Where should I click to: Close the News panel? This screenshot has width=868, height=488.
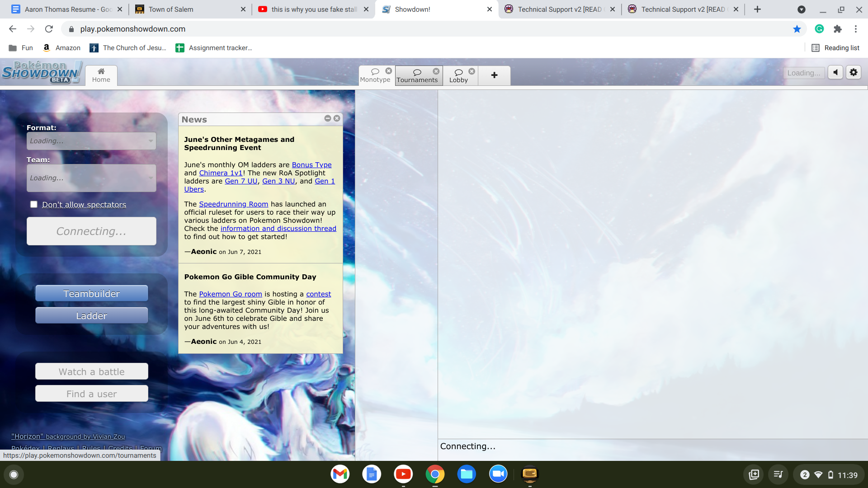[337, 118]
